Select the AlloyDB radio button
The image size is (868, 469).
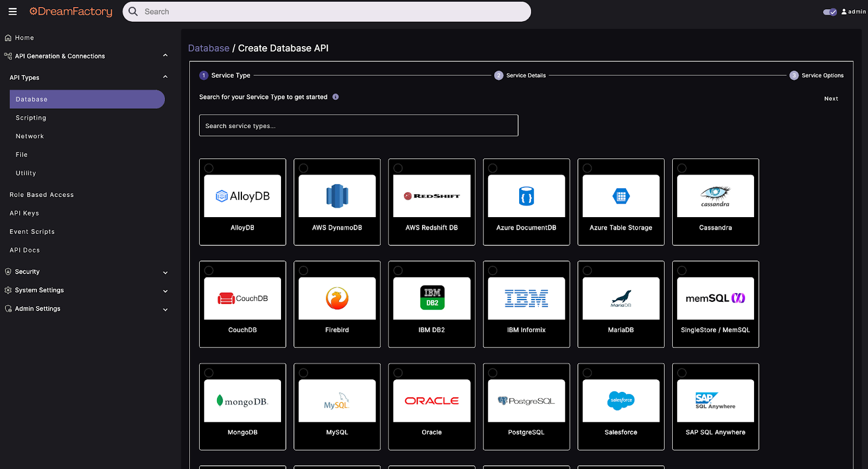[209, 168]
